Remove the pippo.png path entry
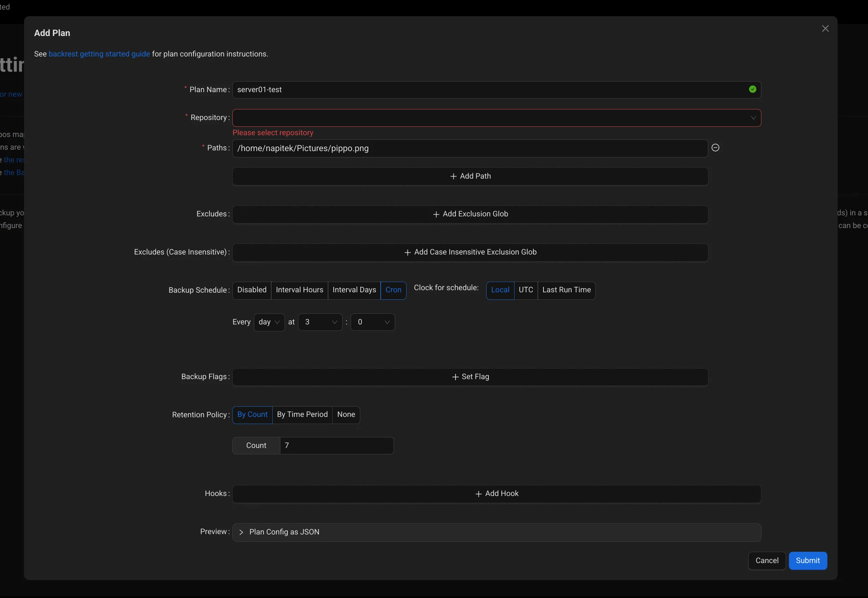 point(715,148)
